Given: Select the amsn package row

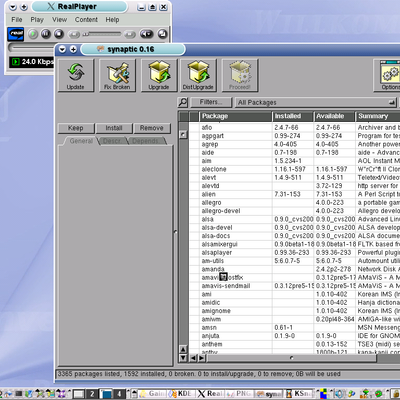Looking at the screenshot, I should tap(294, 327).
